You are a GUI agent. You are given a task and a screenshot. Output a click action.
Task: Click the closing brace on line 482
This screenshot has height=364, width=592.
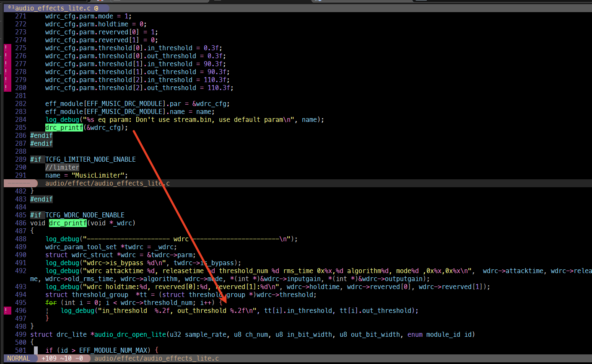click(32, 191)
